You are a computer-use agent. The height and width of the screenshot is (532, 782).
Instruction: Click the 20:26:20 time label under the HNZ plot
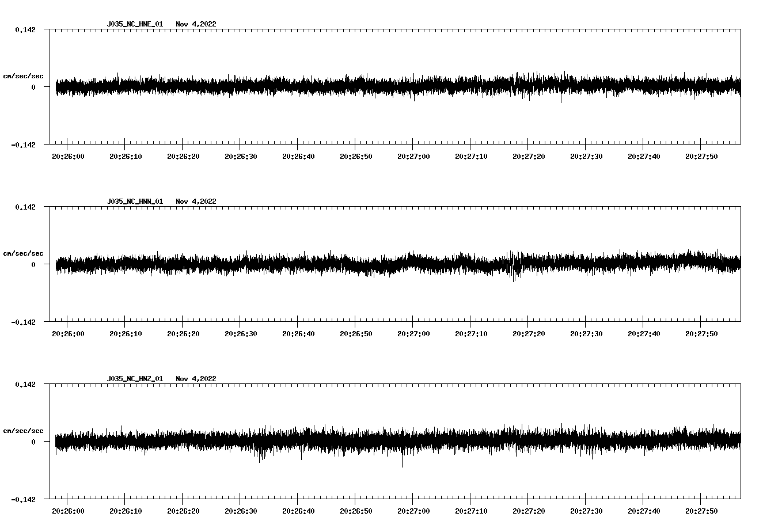pyautogui.click(x=183, y=511)
